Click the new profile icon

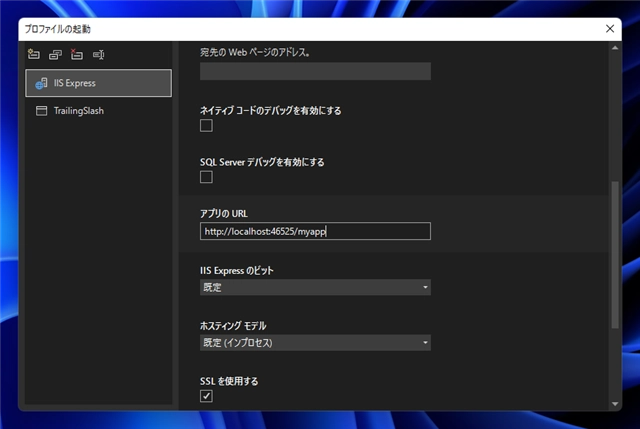pos(34,54)
